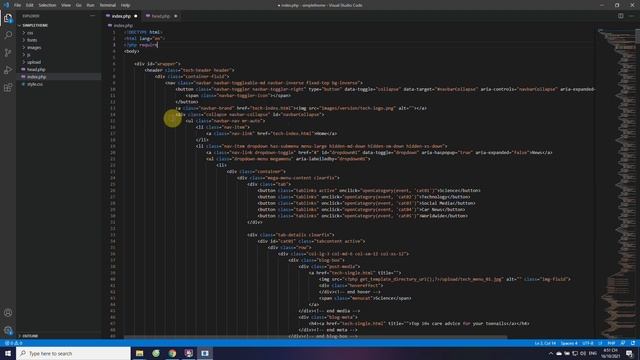Open the Explorer view in activity bar
Image resolution: width=640 pixels, height=360 pixels.
point(8,18)
